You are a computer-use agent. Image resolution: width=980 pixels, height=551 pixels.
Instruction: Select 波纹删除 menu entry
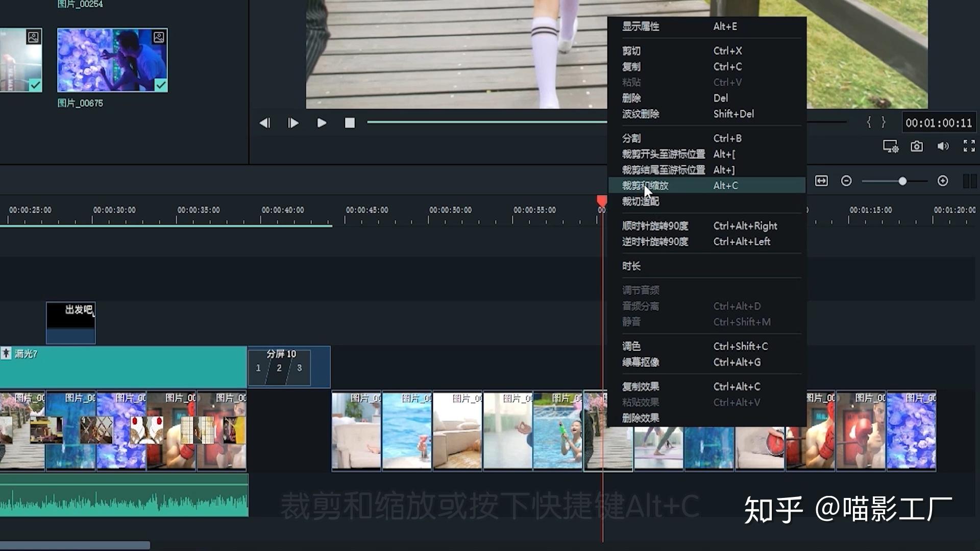click(x=706, y=114)
